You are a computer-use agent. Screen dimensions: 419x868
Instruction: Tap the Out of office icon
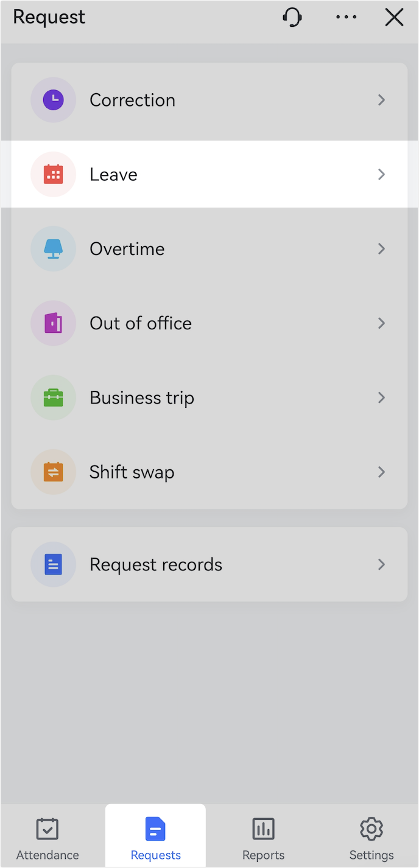[x=53, y=323]
